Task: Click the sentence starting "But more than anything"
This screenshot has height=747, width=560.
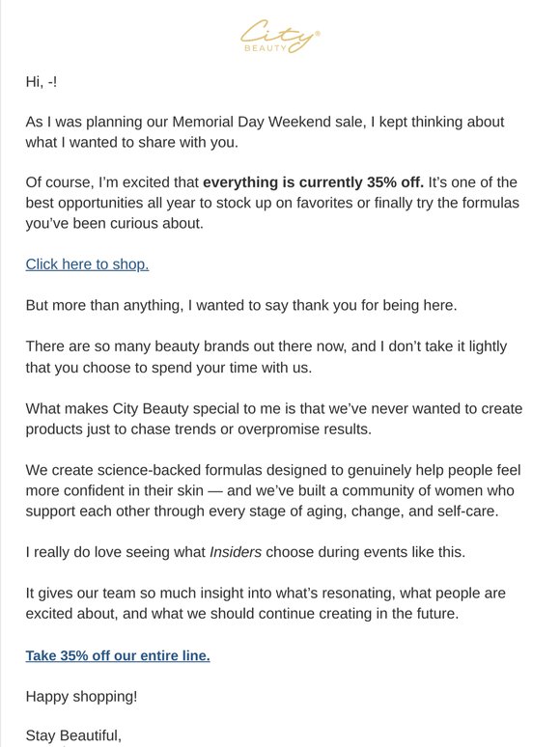Action: pos(241,305)
